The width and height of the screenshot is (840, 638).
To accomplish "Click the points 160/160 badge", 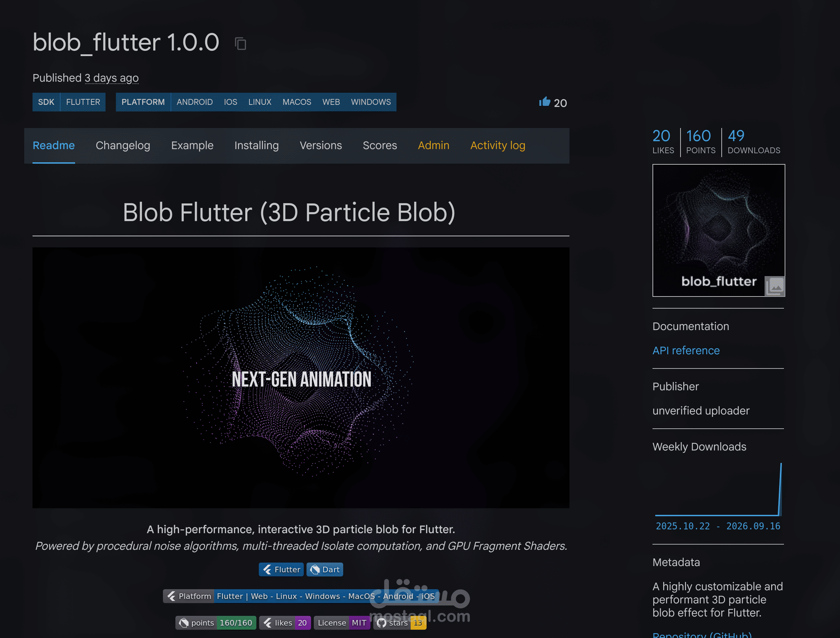I will coord(216,623).
